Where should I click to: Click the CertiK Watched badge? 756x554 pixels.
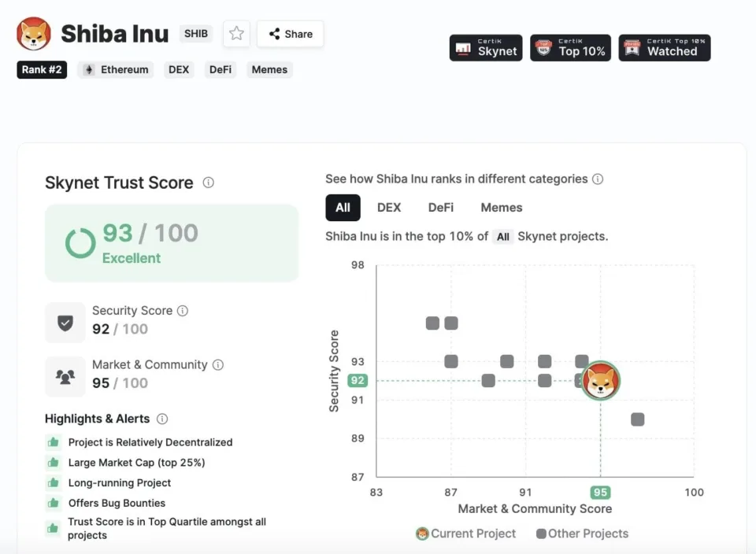(664, 48)
